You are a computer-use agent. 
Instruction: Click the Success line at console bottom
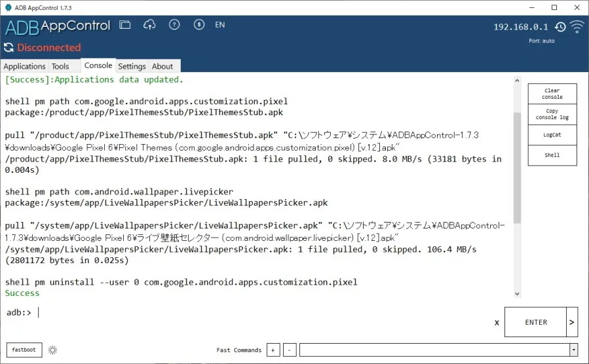click(x=22, y=293)
